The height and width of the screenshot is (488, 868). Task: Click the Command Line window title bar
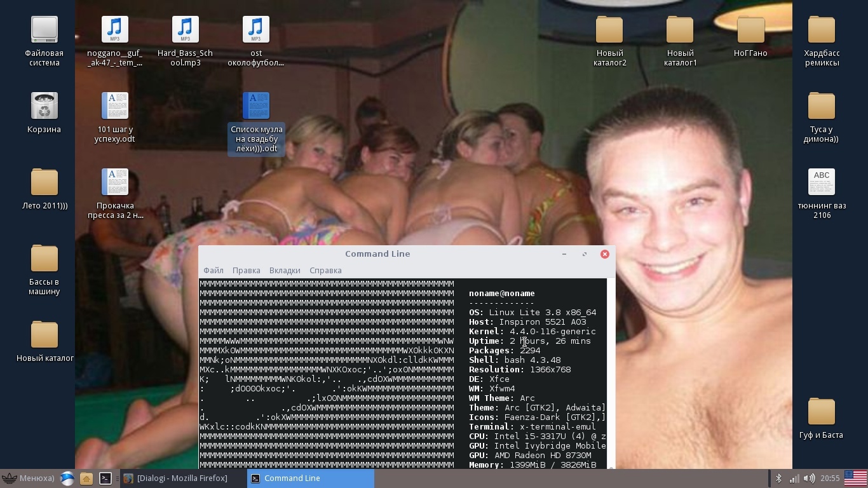coord(377,254)
